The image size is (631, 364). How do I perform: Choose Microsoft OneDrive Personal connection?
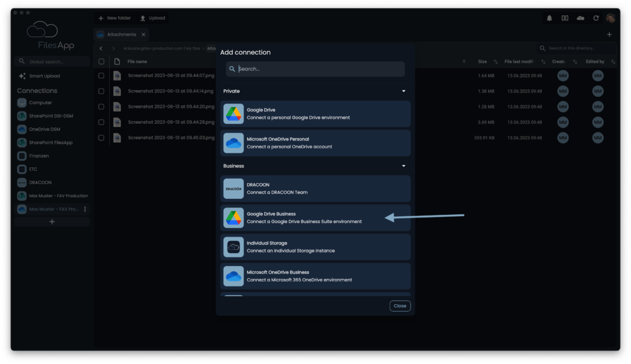pos(315,143)
